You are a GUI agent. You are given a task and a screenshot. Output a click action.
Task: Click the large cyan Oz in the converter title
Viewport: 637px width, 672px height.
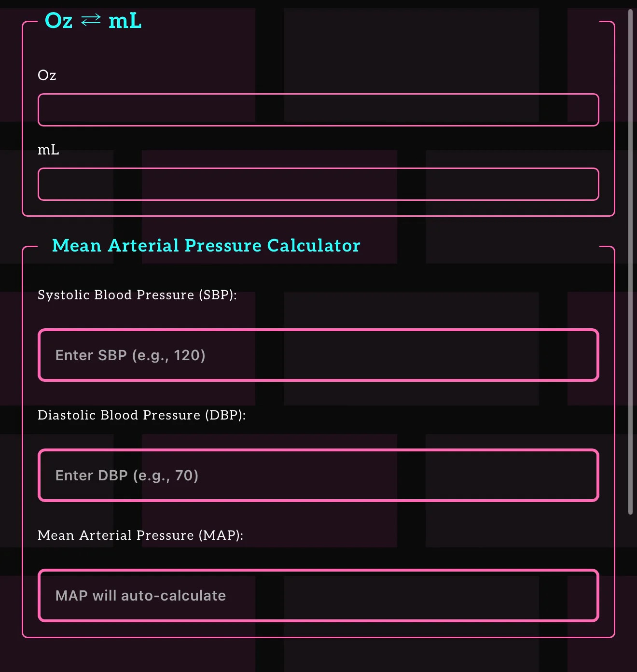pos(59,21)
